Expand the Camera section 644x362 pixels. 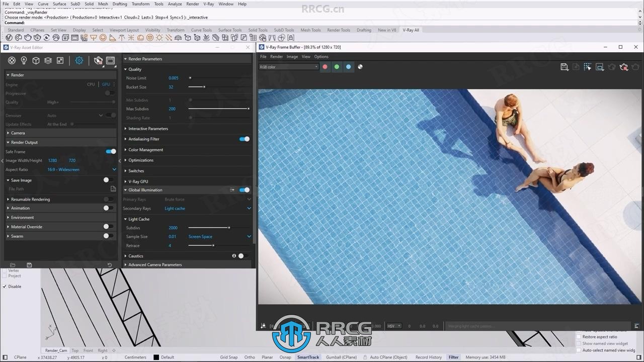pyautogui.click(x=60, y=133)
